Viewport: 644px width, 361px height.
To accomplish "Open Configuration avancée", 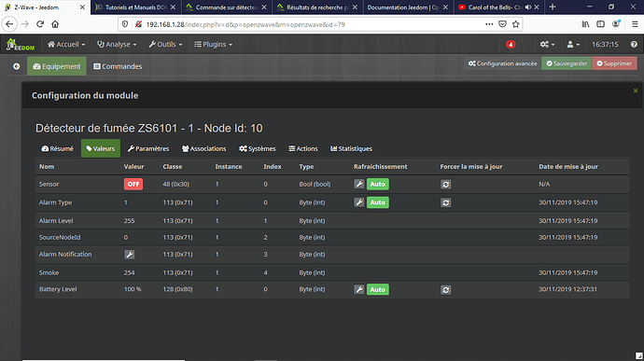I will pyautogui.click(x=503, y=63).
